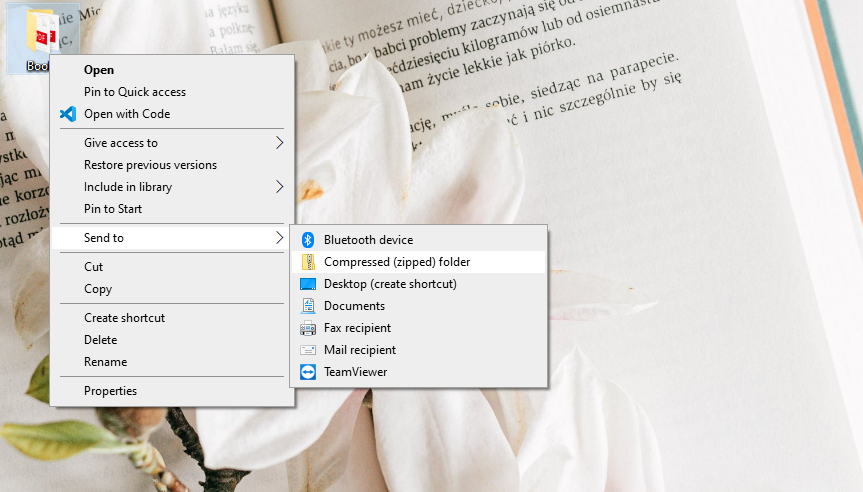The image size is (863, 492).
Task: Select Pin to Start
Action: (172, 209)
